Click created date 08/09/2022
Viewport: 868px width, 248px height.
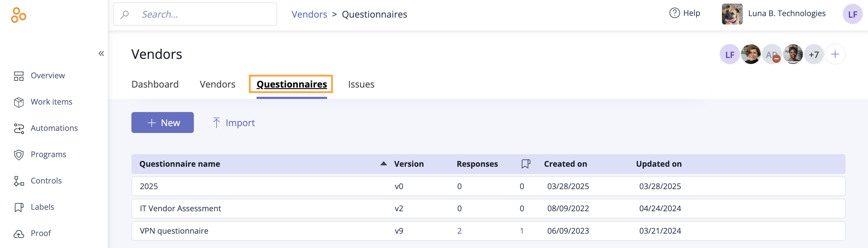[x=568, y=209]
